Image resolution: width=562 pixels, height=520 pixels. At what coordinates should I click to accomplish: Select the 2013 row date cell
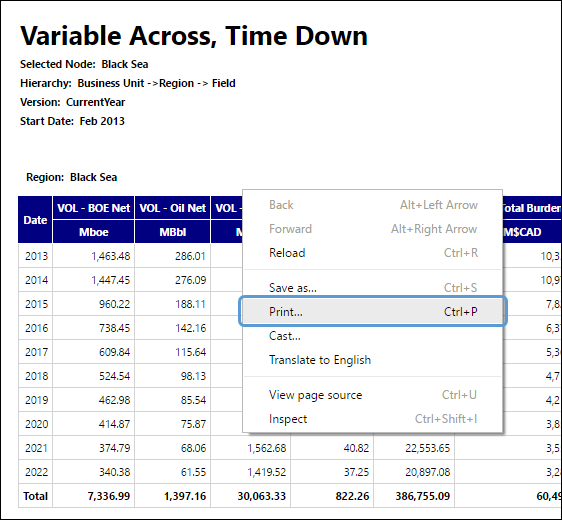tap(35, 256)
